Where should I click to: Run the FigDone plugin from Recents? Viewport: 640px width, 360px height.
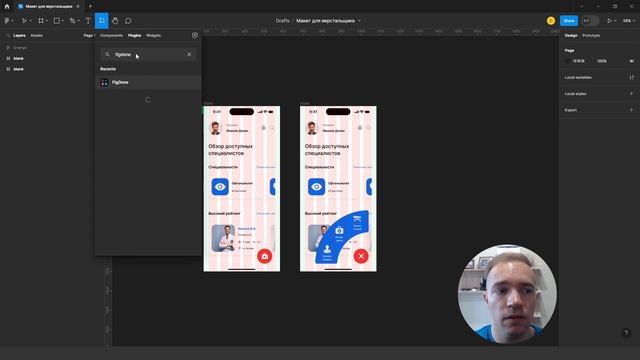point(149,82)
